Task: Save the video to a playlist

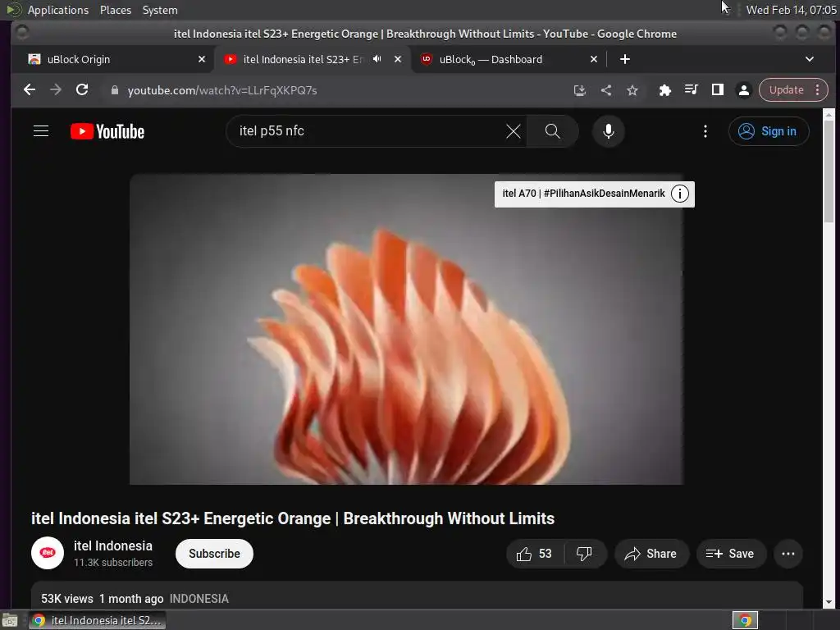Action: click(x=731, y=554)
